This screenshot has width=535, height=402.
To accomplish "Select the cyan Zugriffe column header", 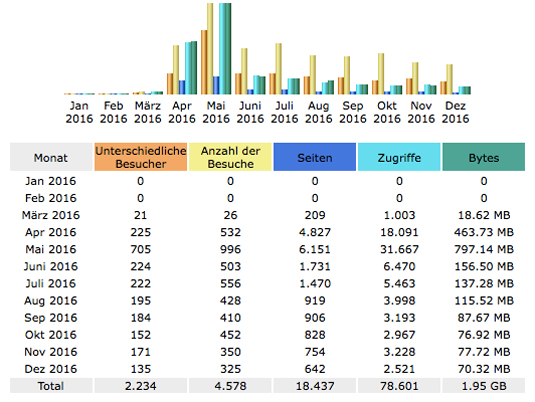I will tap(399, 157).
